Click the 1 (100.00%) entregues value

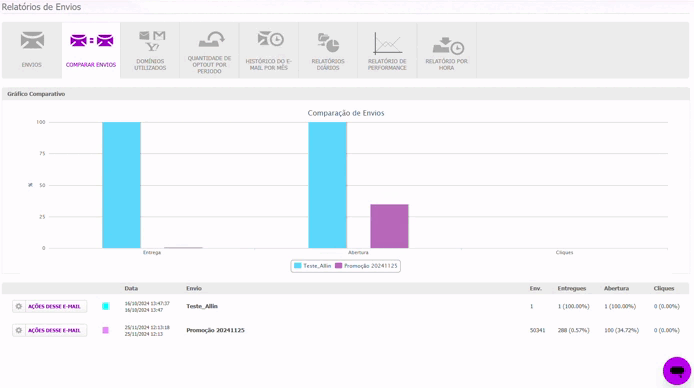pos(573,306)
